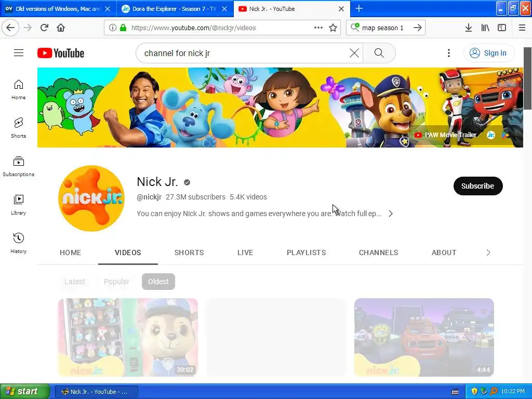Open the Windows Start menu

tap(24, 392)
